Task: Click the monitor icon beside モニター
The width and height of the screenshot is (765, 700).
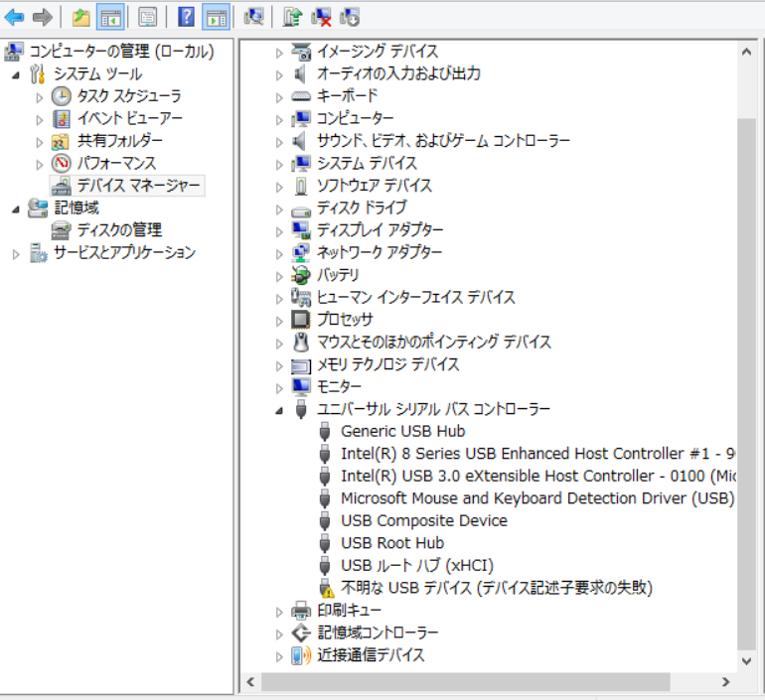Action: pos(301,386)
